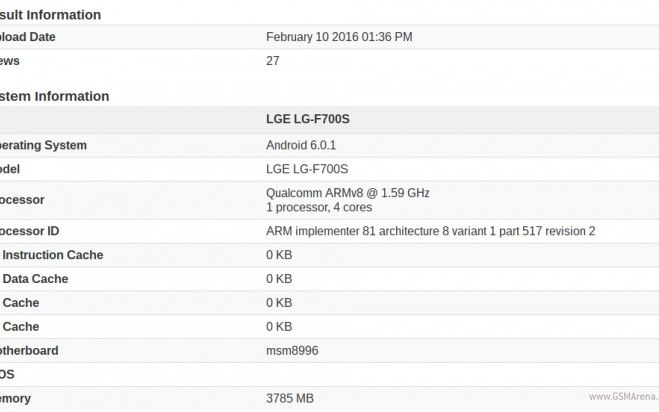The width and height of the screenshot is (659, 412).
Task: Select the '1 processor, 4 cores' line
Action: [x=319, y=207]
